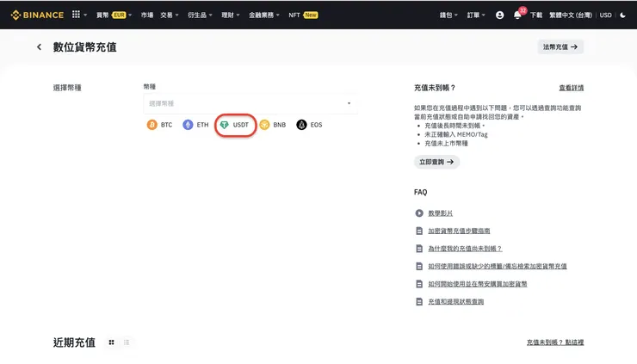Click document icon beside 加密貨幣充值步驟指南
The height and width of the screenshot is (364, 637).
tap(419, 231)
